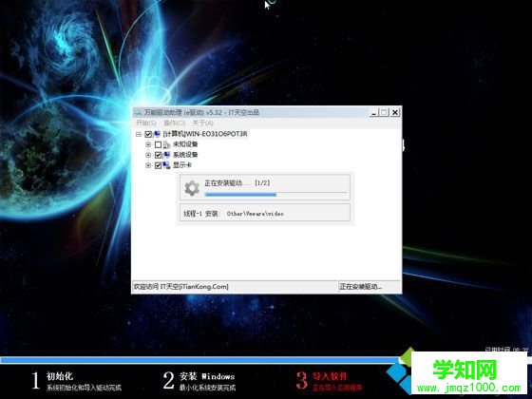Viewport: 532px width, 399px height.
Task: Click the computer icon beside WIN-EO31O6POT3R
Action: click(x=157, y=134)
